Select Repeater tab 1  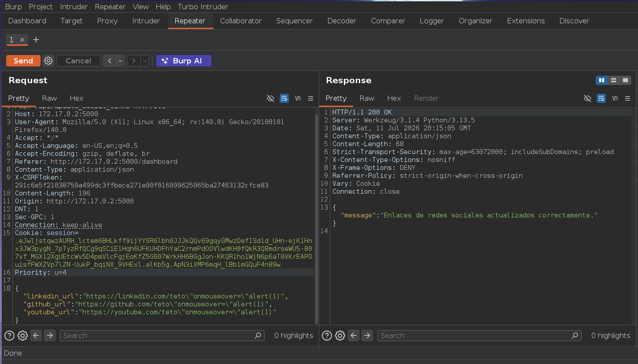tap(11, 40)
